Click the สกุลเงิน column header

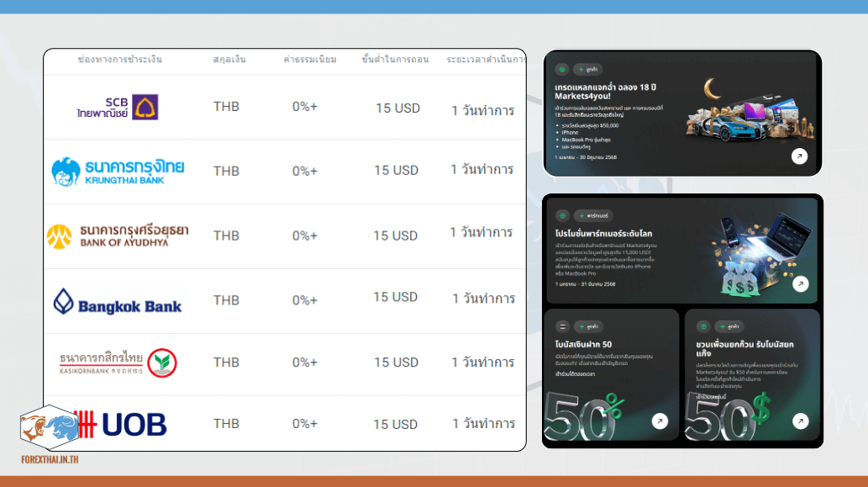pyautogui.click(x=229, y=59)
